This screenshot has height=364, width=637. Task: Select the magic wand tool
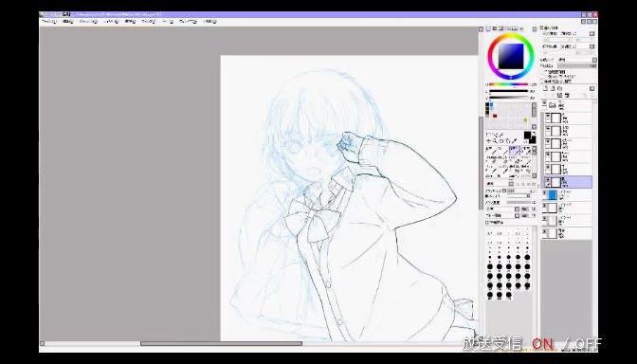[x=501, y=134]
